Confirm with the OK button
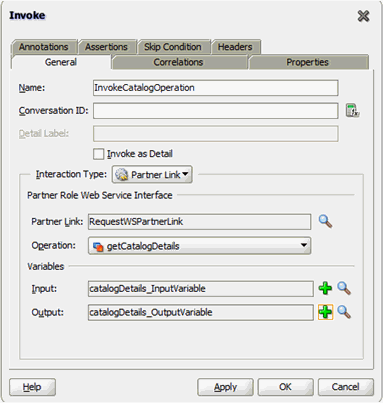Image resolution: width=383 pixels, height=403 pixels. [x=285, y=387]
